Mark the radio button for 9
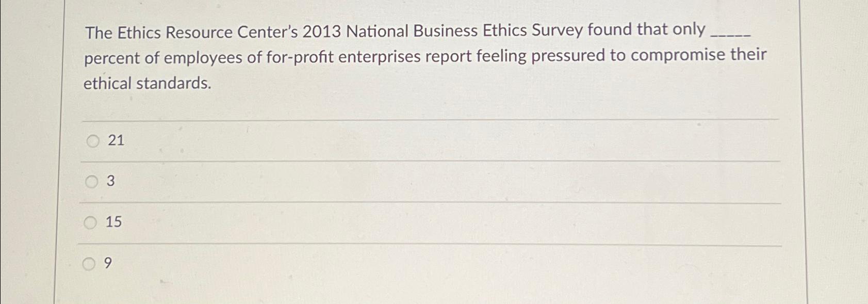Viewport: 868px width, 304px height. pos(89,264)
